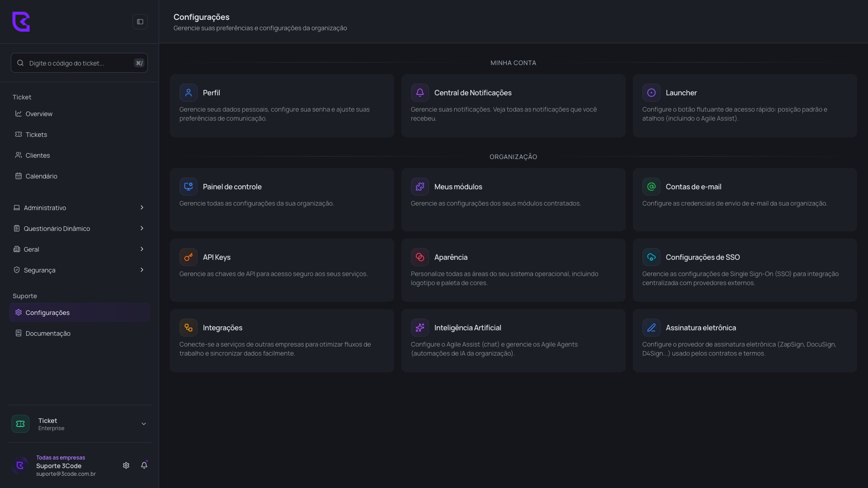Collapse the sidebar panel toggle
Viewport: 868px width, 488px height.
tap(140, 22)
